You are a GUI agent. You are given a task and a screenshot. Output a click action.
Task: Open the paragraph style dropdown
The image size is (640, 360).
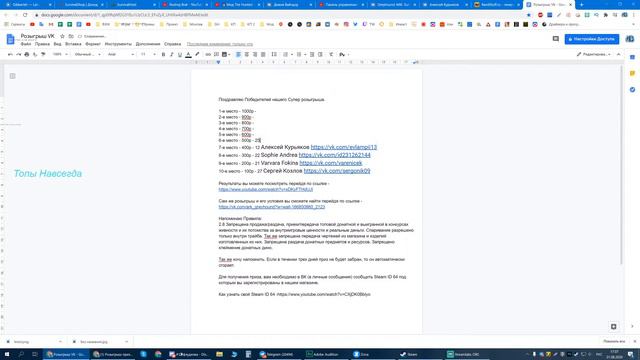[x=87, y=54]
